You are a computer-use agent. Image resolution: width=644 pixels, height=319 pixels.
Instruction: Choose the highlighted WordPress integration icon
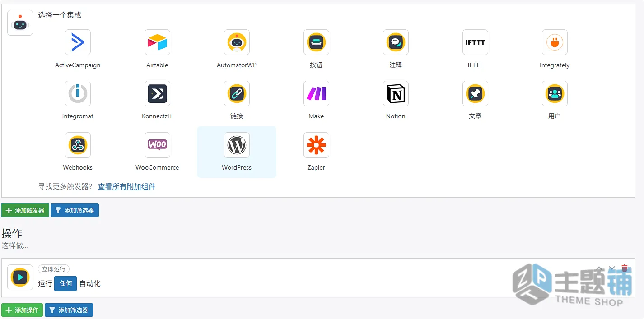[x=237, y=145]
